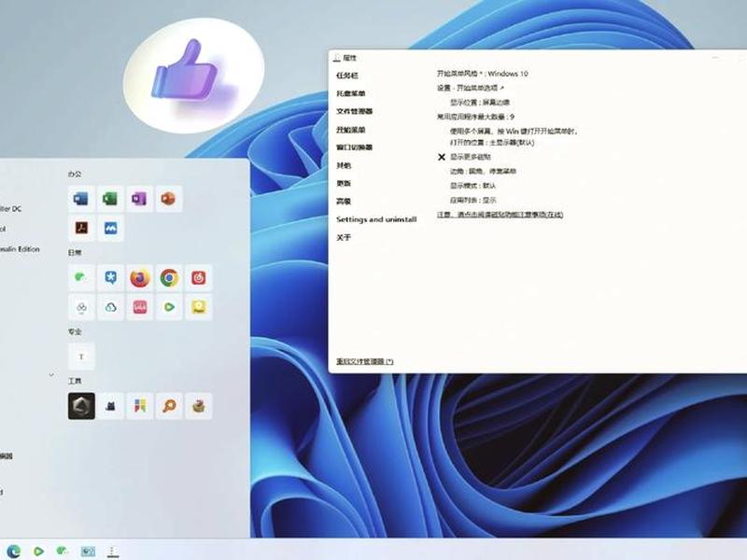Viewport: 747px width, 560px height.
Task: Select 任务栏 in properties sidebar
Action: (x=346, y=76)
